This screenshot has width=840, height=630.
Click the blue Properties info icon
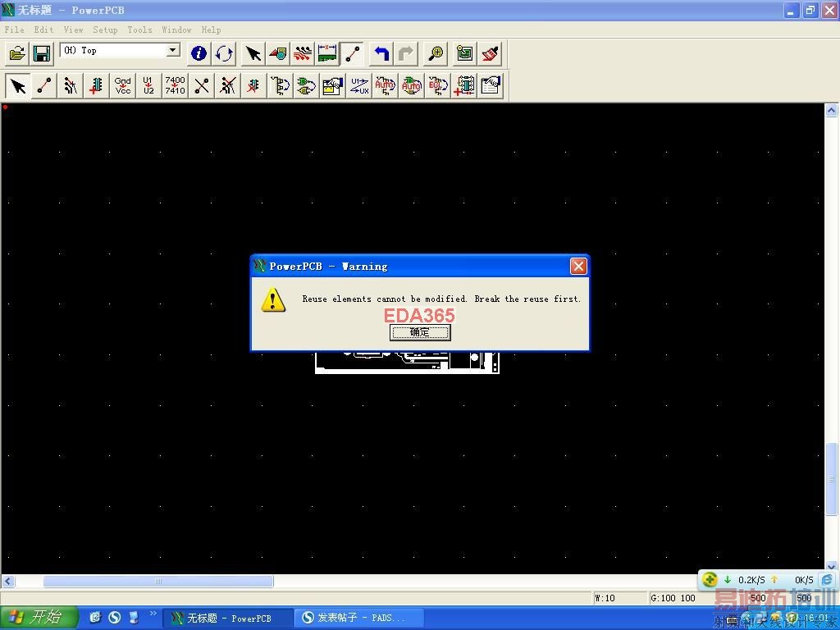199,53
